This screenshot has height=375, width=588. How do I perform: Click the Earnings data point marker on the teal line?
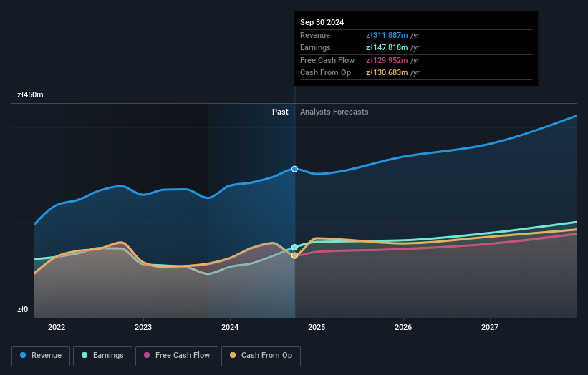click(x=295, y=247)
